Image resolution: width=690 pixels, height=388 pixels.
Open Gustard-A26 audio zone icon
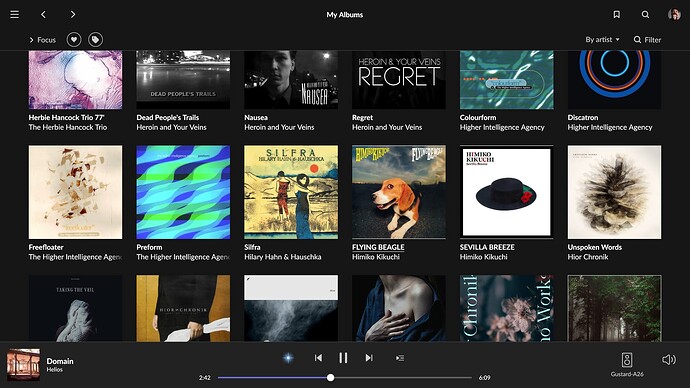tap(627, 359)
